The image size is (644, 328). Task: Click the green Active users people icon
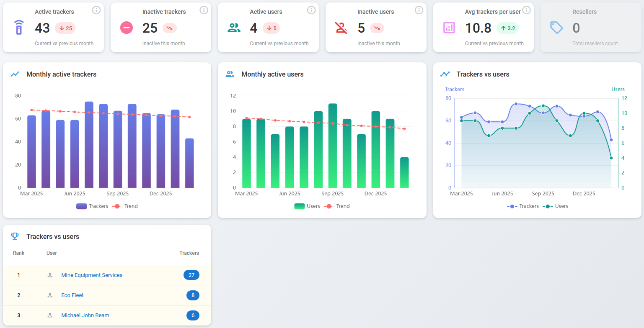point(234,28)
